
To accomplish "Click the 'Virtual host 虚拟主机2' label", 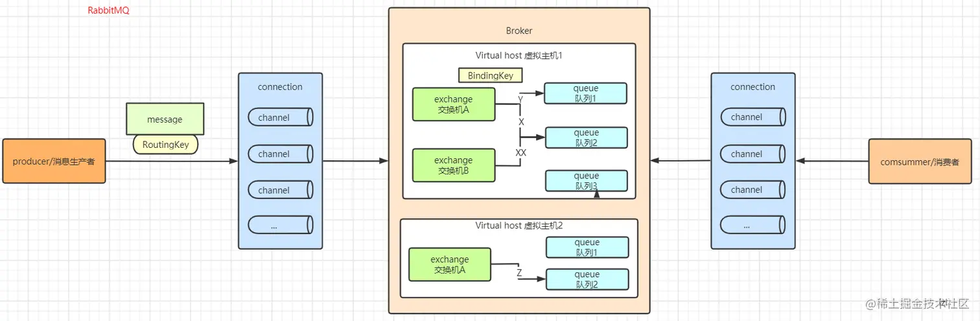I will pos(519,226).
